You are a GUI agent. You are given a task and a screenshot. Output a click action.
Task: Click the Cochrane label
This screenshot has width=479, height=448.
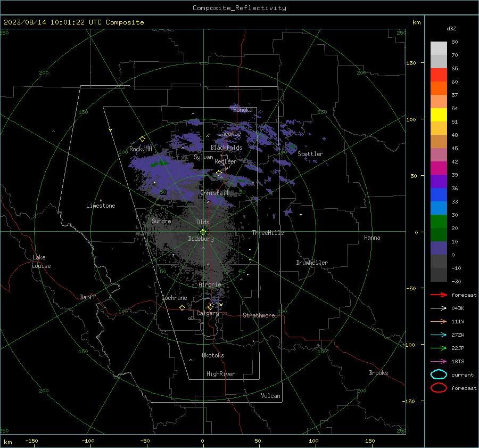174,298
